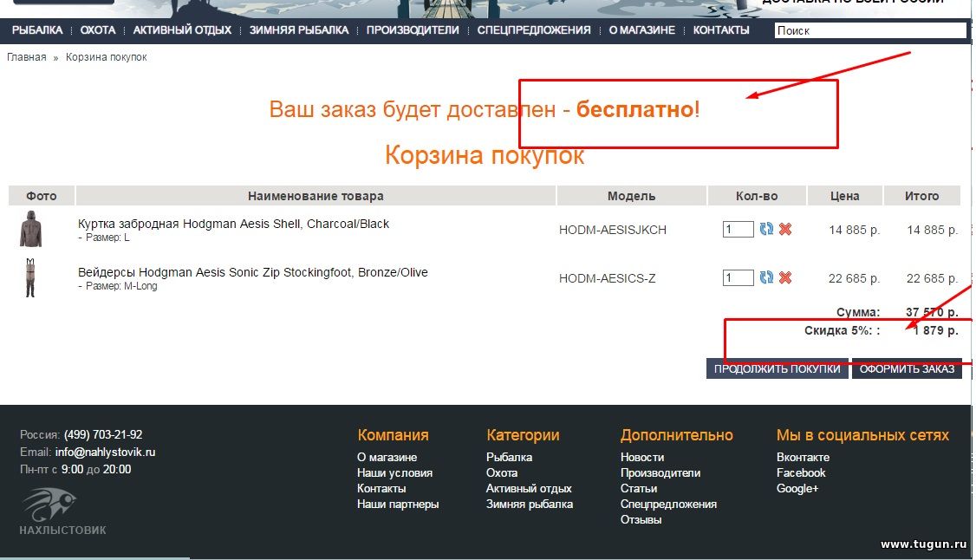Open footer link Статьи
The image size is (976, 560).
639,488
